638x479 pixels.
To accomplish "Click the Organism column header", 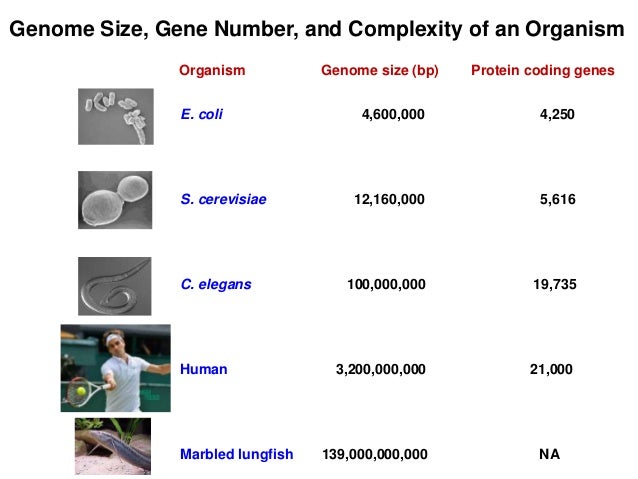I will [x=212, y=70].
